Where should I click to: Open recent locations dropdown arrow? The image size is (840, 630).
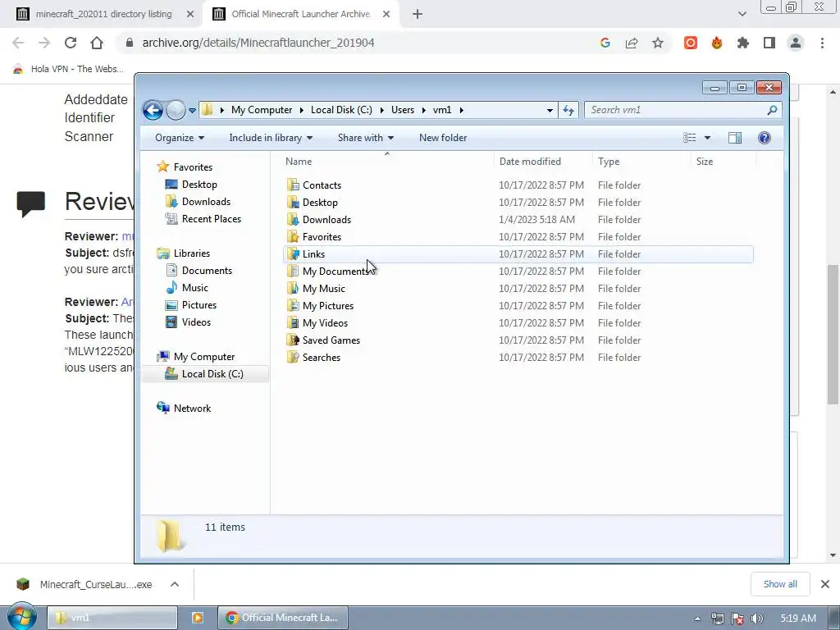(x=192, y=111)
